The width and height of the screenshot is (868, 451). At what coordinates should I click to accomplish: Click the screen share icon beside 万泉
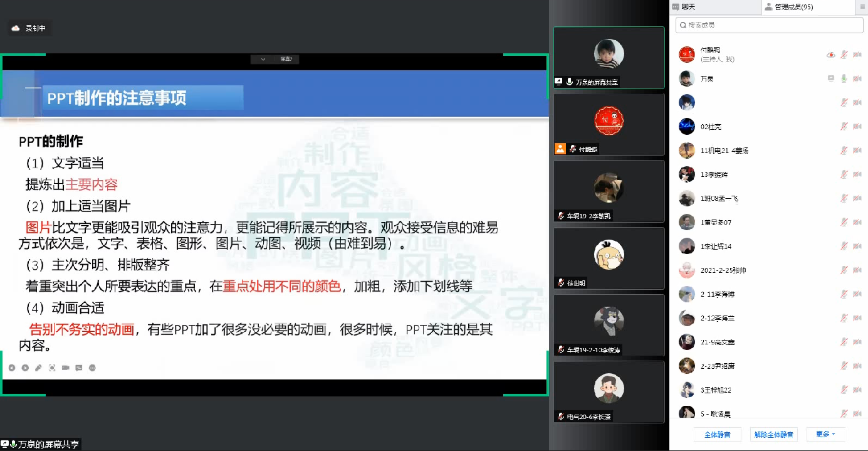tap(831, 78)
